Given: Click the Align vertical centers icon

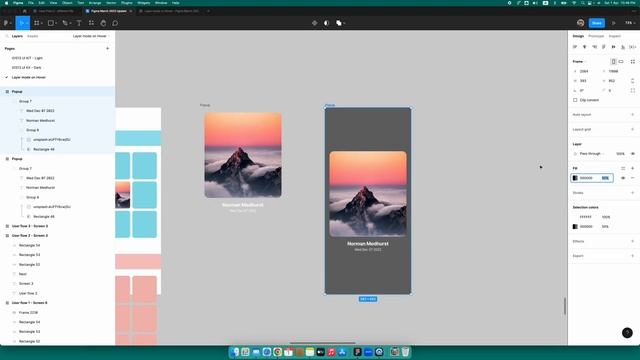Looking at the screenshot, I should click(x=613, y=47).
